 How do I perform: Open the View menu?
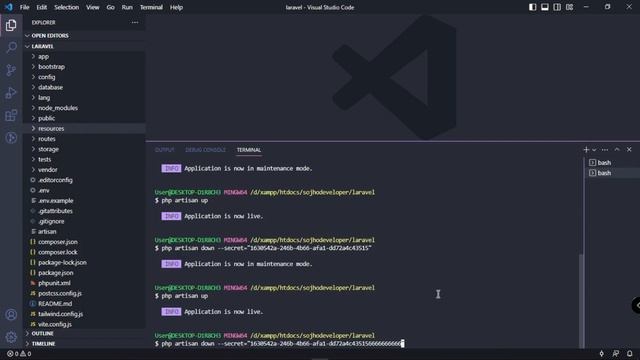93,7
